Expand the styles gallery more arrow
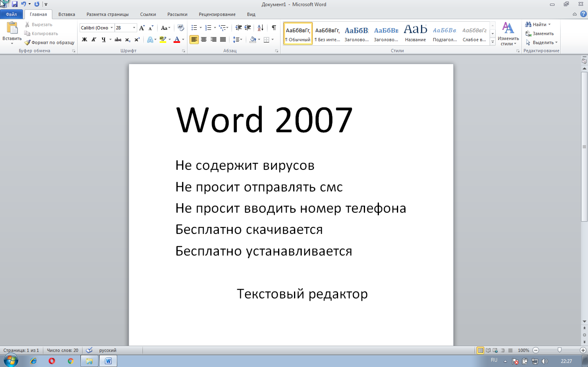The width and height of the screenshot is (588, 367). tap(493, 42)
